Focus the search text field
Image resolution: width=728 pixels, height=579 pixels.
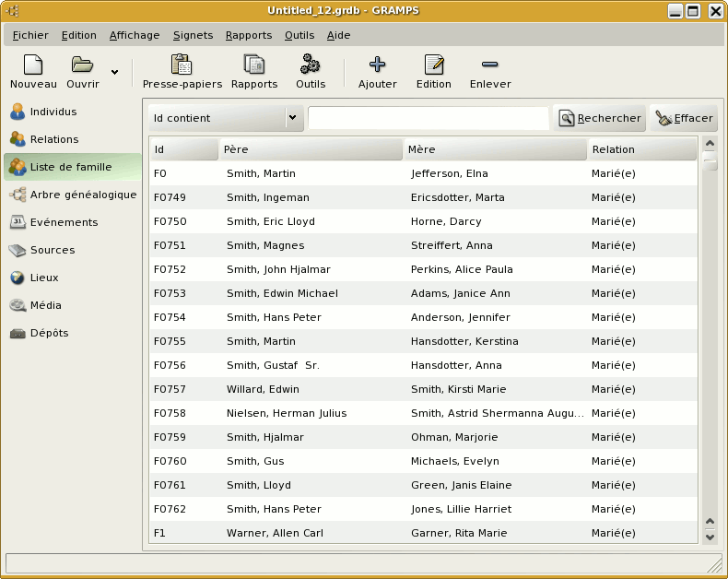click(428, 118)
